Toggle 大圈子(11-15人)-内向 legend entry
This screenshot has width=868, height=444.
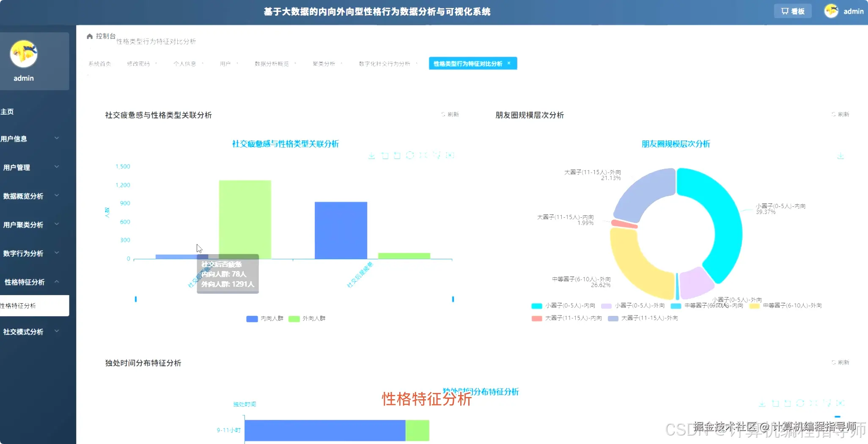coord(567,318)
